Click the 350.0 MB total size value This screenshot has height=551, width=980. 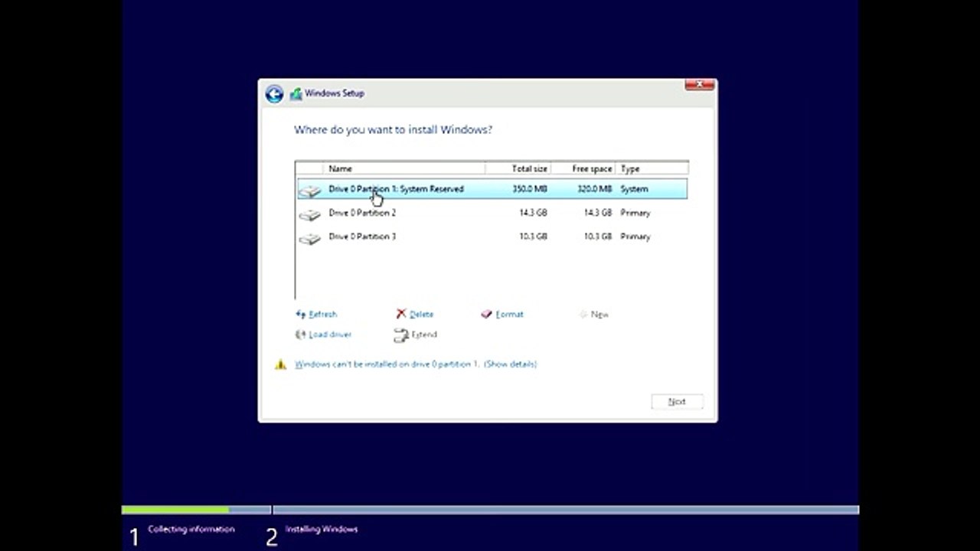coord(530,189)
